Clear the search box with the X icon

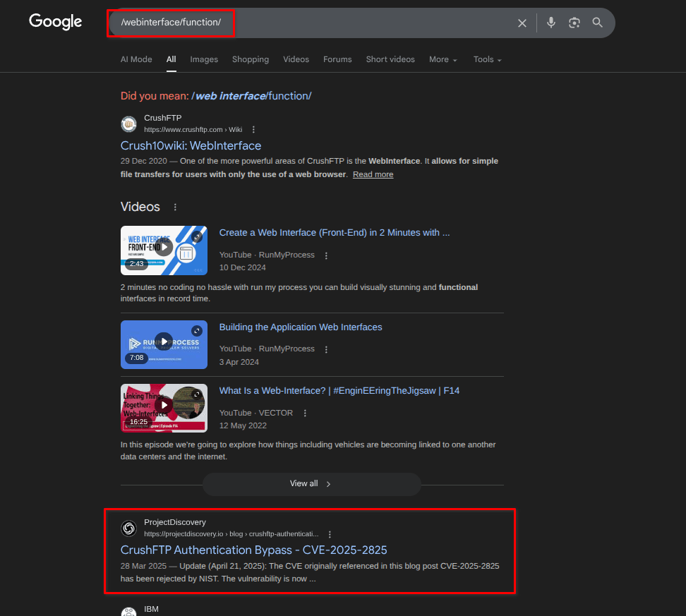pyautogui.click(x=522, y=23)
